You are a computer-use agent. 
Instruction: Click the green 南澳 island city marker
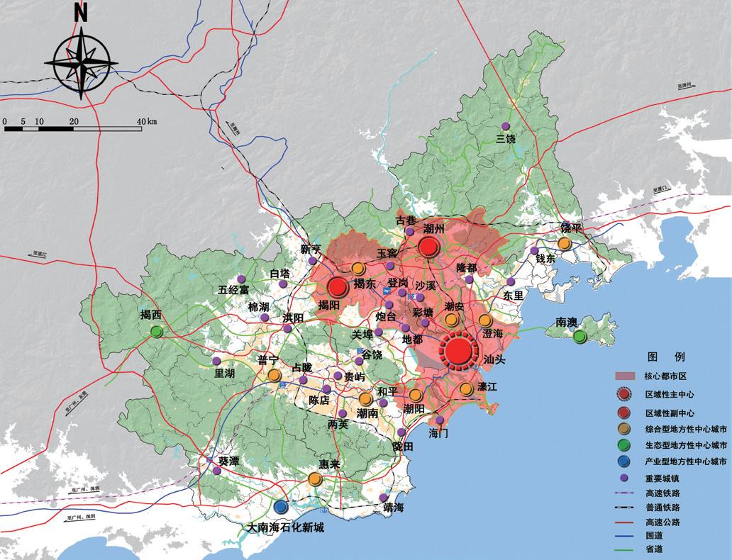(580, 337)
